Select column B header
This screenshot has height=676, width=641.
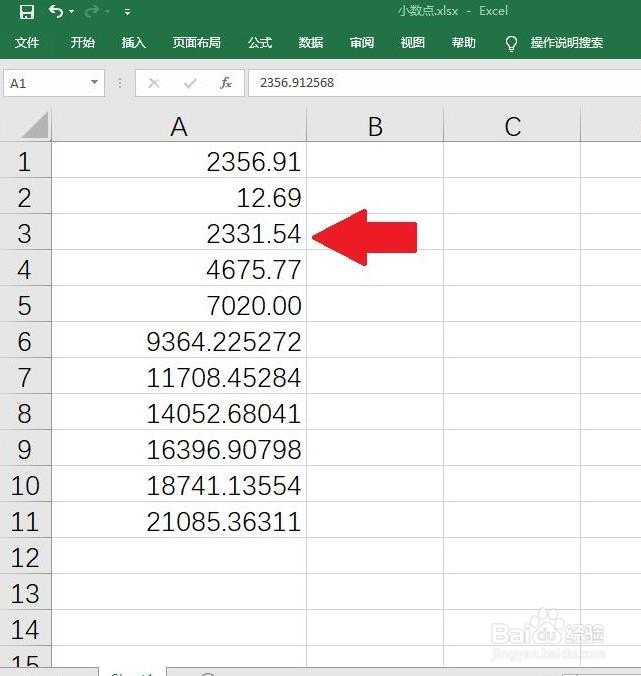click(375, 126)
